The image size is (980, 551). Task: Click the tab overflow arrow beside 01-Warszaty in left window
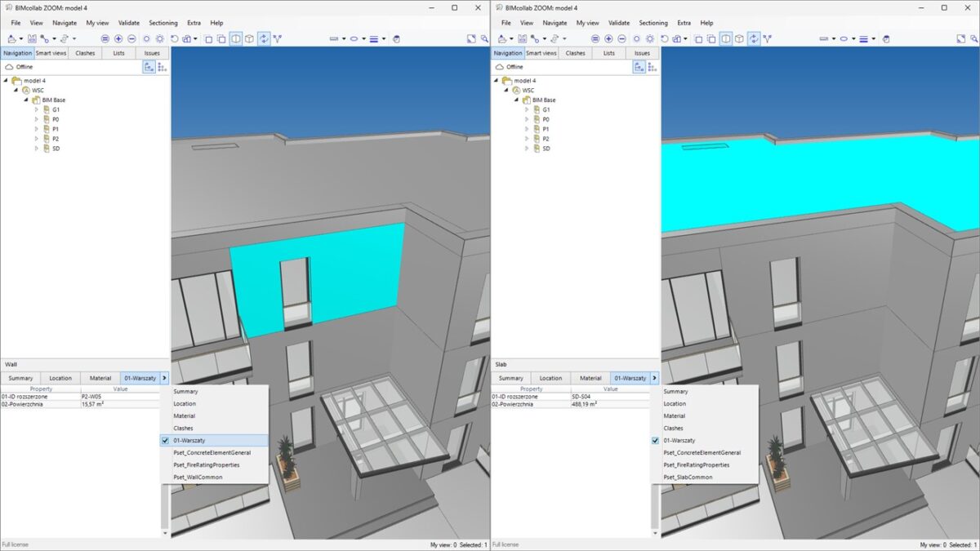click(165, 378)
